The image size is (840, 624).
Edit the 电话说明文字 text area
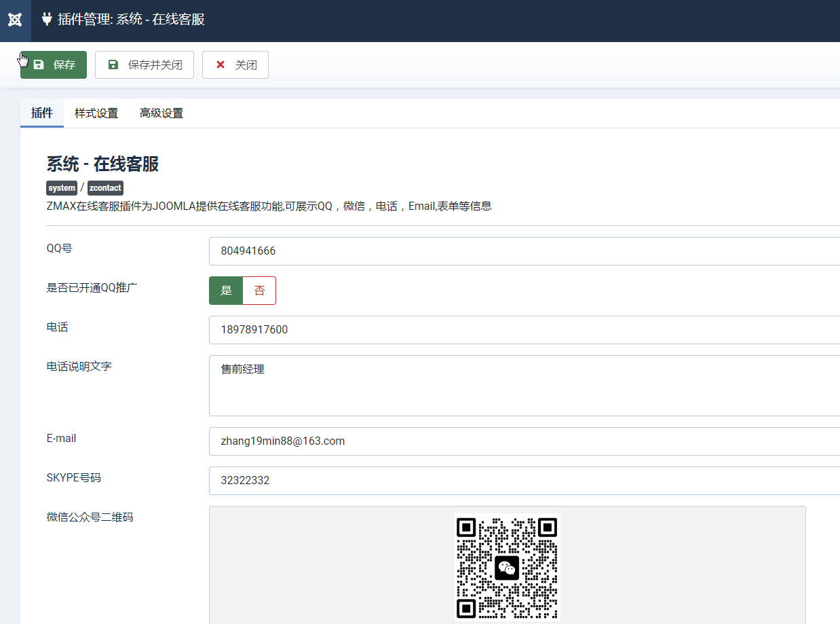point(524,386)
